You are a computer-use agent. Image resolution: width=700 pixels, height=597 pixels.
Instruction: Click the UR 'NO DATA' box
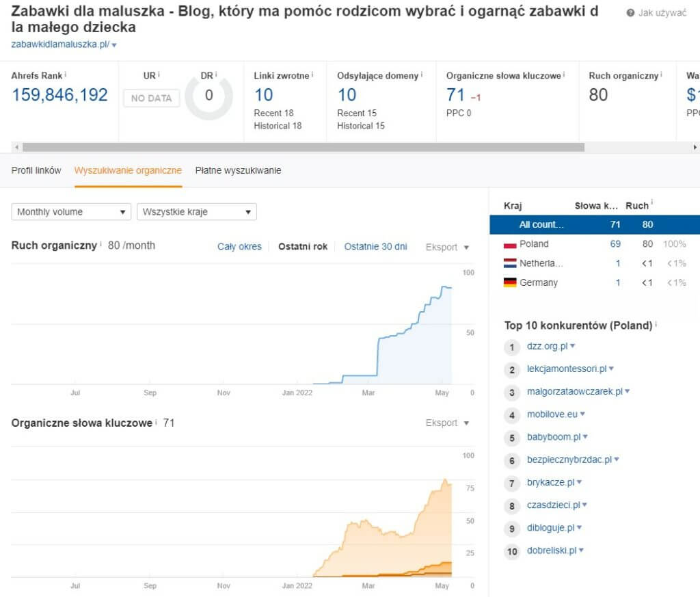click(151, 98)
